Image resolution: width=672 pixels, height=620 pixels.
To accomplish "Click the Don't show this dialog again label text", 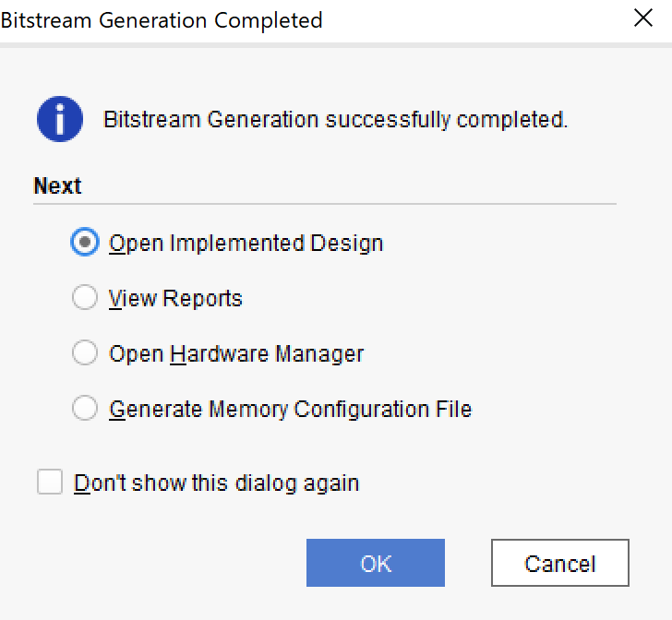I will point(216,483).
